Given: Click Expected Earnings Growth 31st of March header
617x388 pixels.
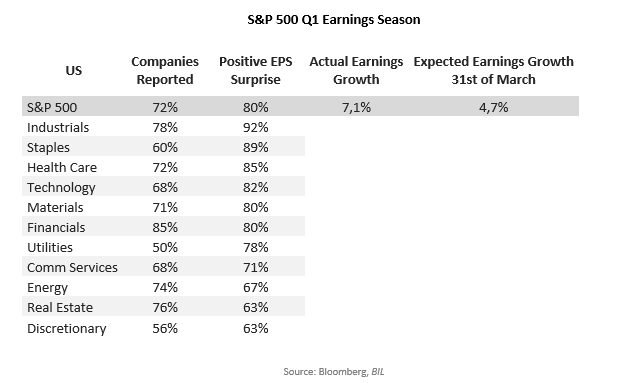Looking at the screenshot, I should [x=493, y=70].
